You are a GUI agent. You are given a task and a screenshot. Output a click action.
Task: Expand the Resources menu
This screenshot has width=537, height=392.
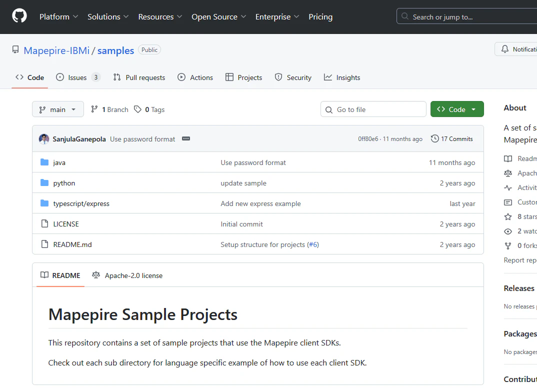(160, 17)
